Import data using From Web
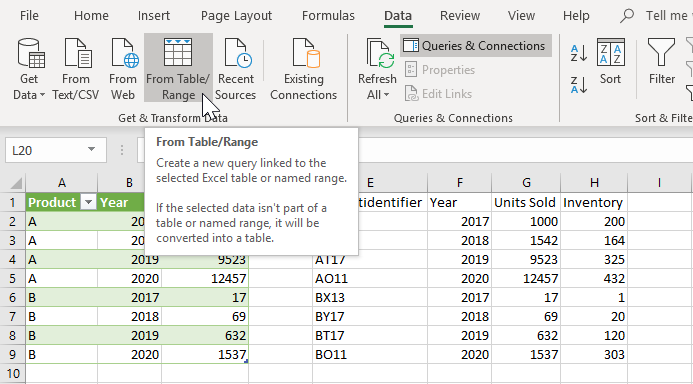This screenshot has height=384, width=693. pyautogui.click(x=123, y=69)
